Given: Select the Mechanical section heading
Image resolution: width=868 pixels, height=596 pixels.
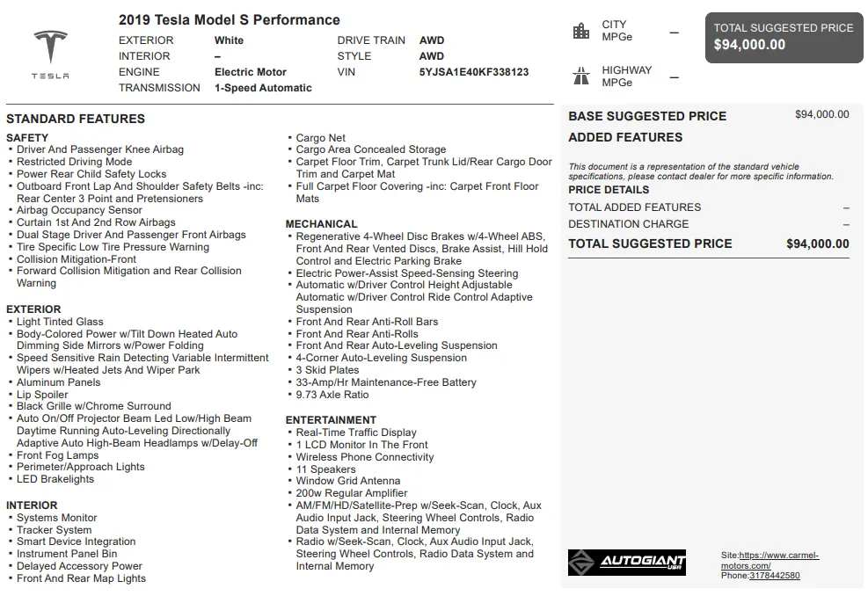Looking at the screenshot, I should pyautogui.click(x=321, y=224).
